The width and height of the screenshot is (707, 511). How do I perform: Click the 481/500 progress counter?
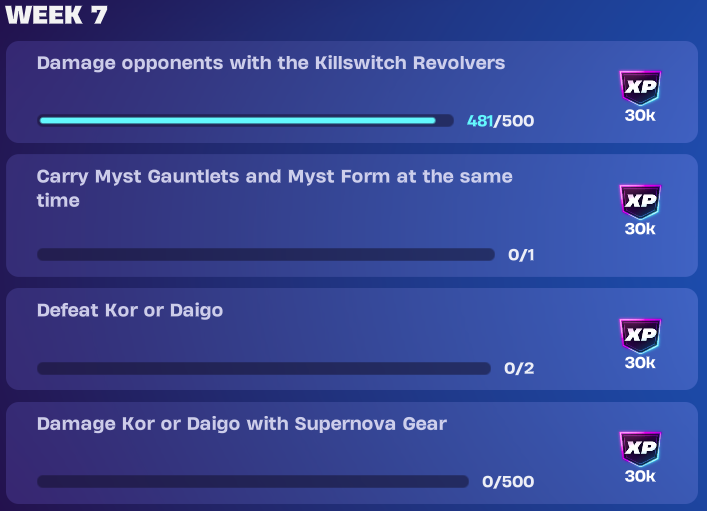[500, 121]
